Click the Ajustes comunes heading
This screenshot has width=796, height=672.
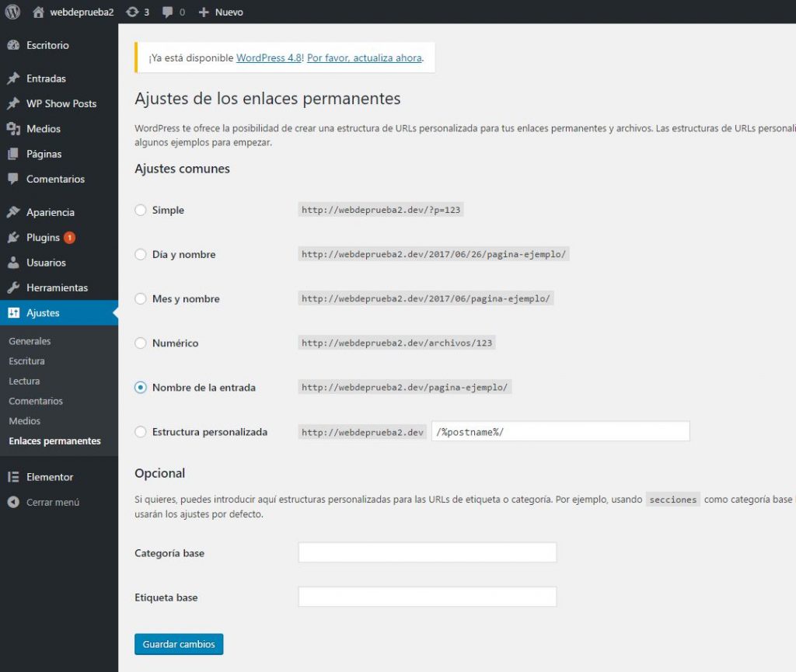click(182, 169)
